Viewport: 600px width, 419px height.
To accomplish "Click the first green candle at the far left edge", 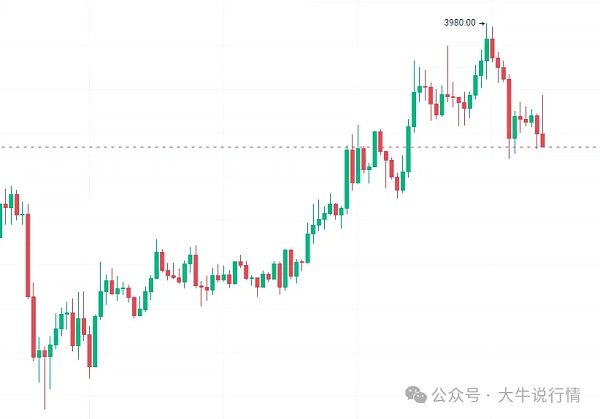I will click(2, 220).
